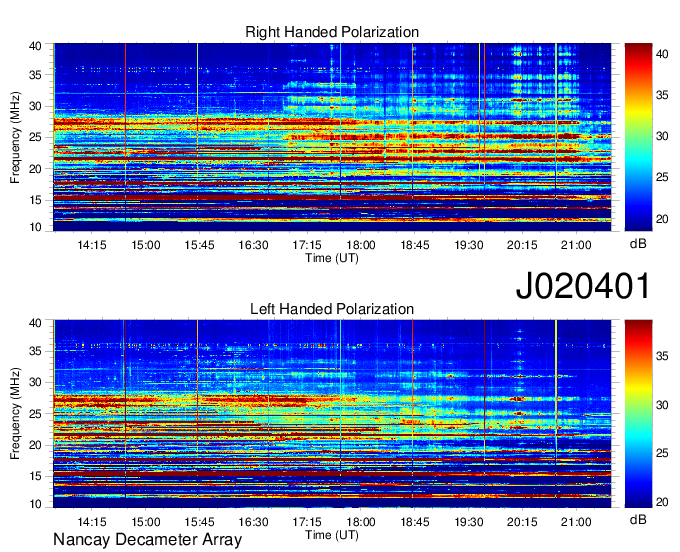Select the large "J020401" observation label
This screenshot has width=680, height=552.
pyautogui.click(x=583, y=286)
